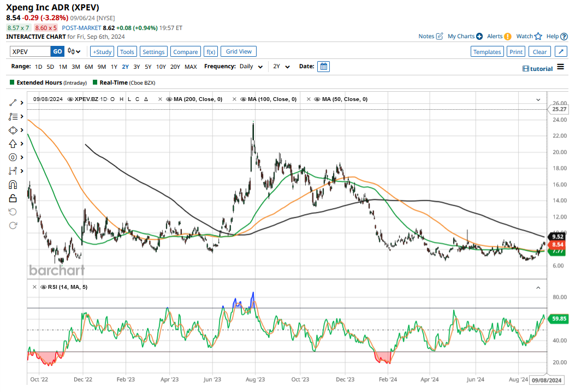
Task: Open the date picker calendar icon
Action: point(323,67)
